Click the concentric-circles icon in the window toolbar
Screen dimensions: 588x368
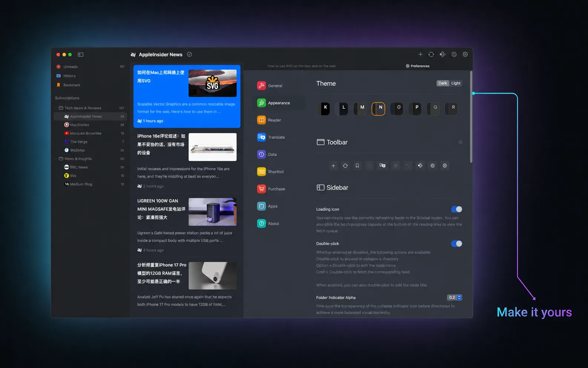pos(454,55)
